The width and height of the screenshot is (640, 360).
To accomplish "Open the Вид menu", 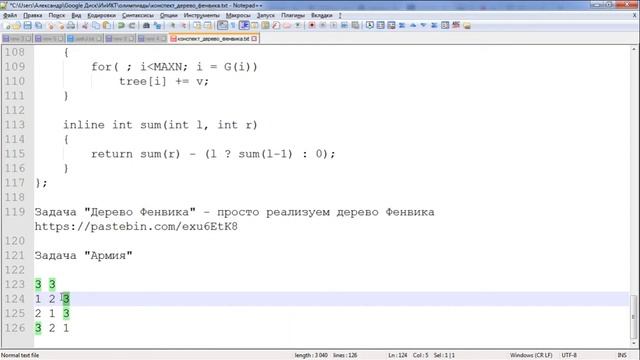I will (76, 15).
